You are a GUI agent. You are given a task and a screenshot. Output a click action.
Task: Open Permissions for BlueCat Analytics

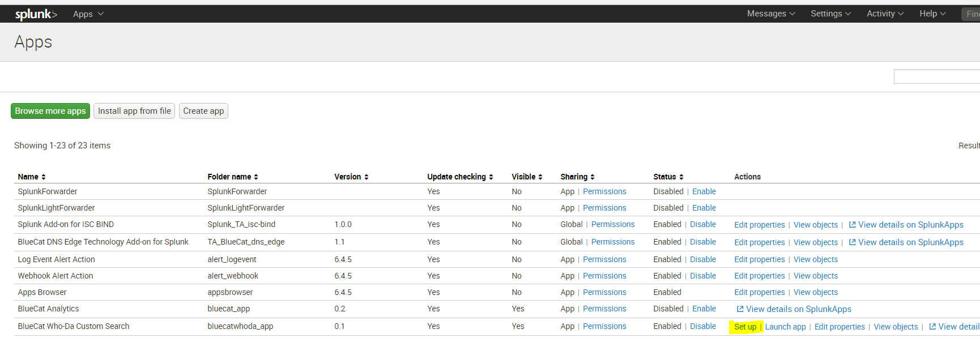click(604, 309)
